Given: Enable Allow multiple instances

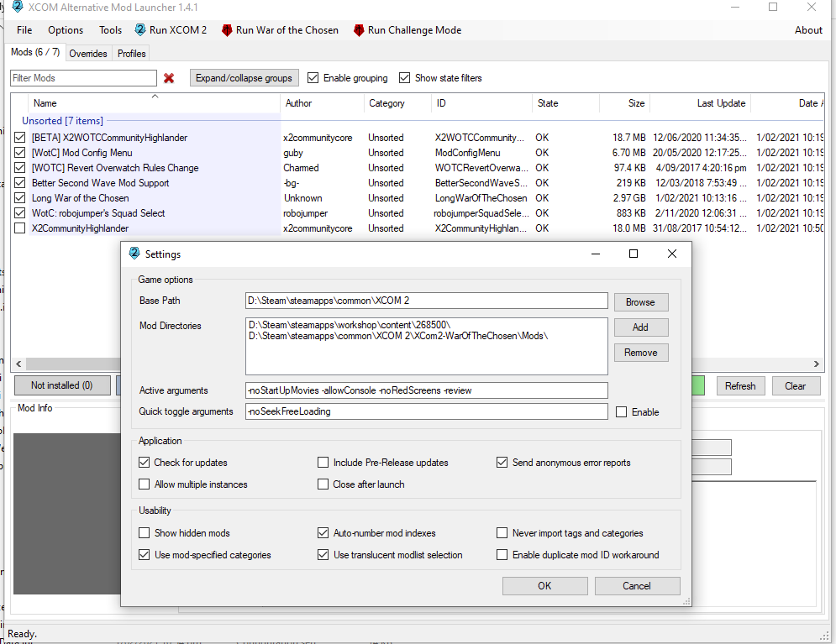Looking at the screenshot, I should tap(144, 484).
